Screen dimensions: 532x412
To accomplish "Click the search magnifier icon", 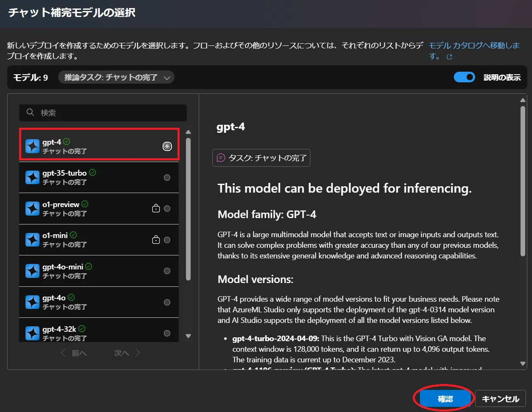I will pos(30,112).
